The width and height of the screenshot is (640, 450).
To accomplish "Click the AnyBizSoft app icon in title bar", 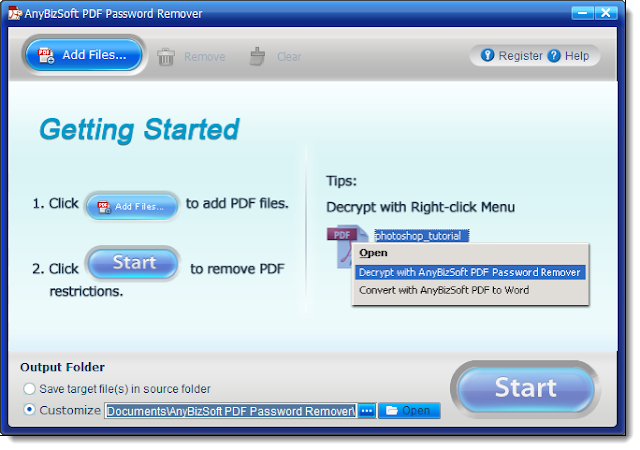I will (15, 13).
